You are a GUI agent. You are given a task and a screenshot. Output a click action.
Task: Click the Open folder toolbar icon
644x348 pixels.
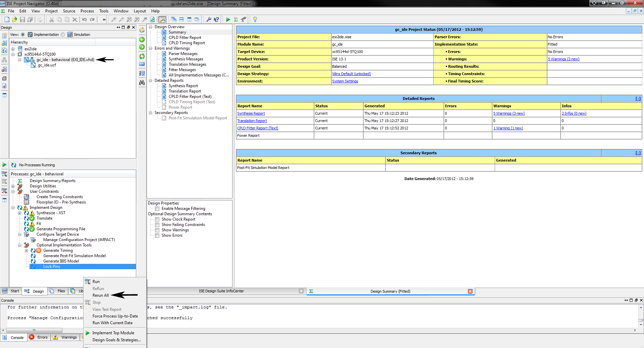click(x=14, y=19)
